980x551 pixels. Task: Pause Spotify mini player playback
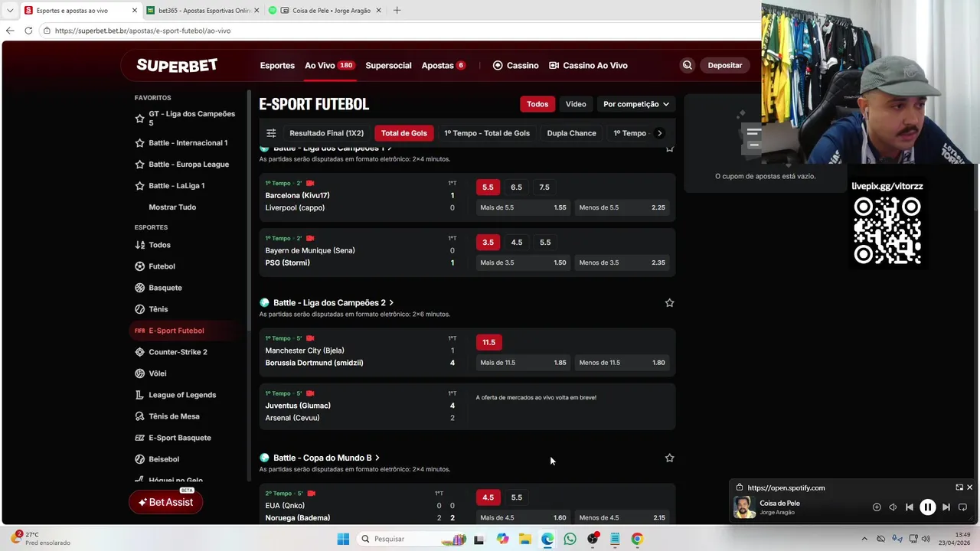[927, 507]
